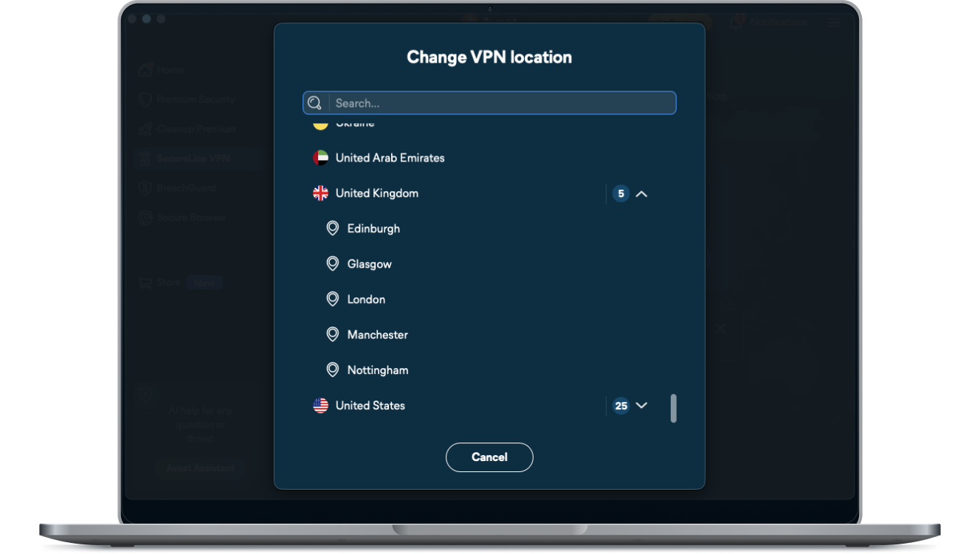Choose Edinburgh as VPN location
980x554 pixels.
pos(373,229)
